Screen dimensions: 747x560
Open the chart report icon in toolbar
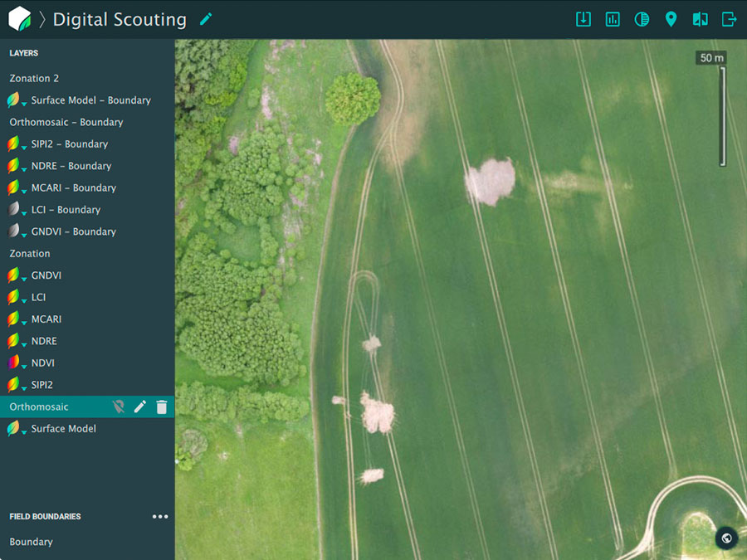613,19
